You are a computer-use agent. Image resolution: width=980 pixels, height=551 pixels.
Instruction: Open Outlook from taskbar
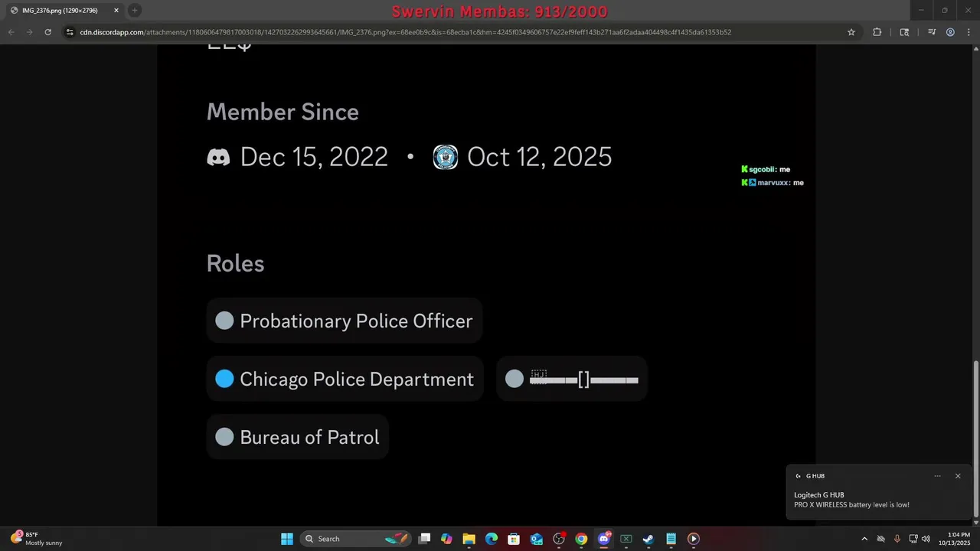[x=537, y=539]
